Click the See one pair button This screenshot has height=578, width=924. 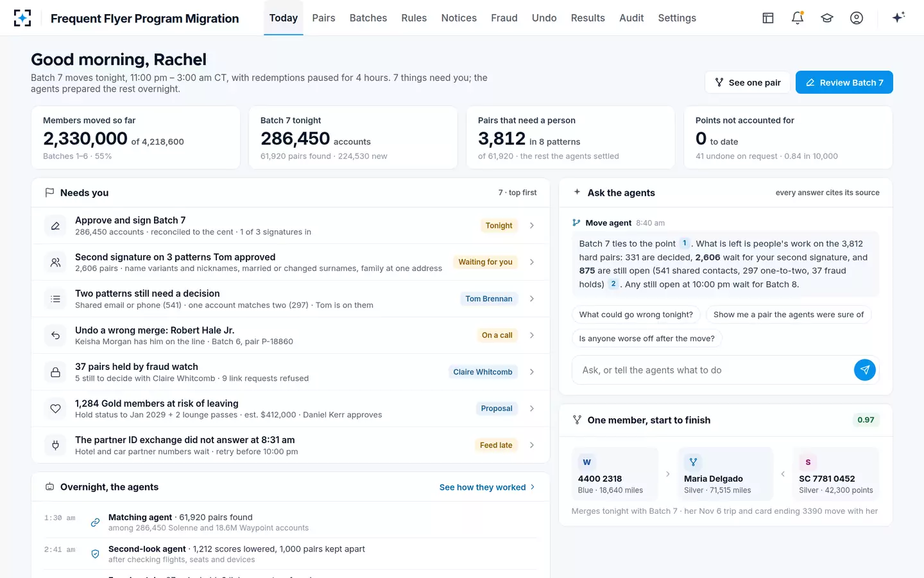click(748, 82)
